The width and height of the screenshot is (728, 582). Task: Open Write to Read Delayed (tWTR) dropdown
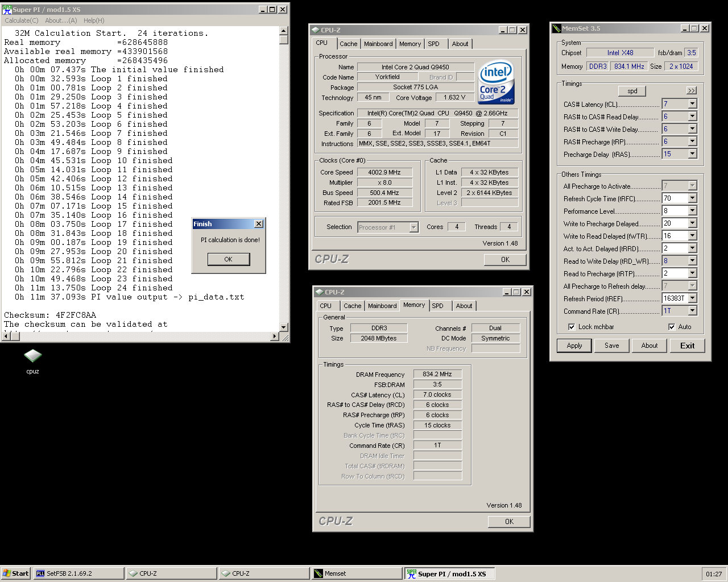[692, 236]
